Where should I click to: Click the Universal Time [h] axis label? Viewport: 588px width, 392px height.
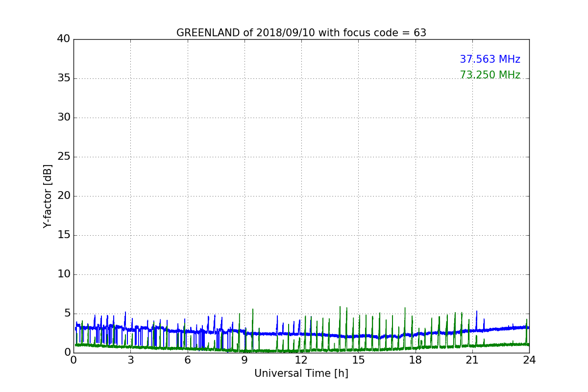point(301,373)
